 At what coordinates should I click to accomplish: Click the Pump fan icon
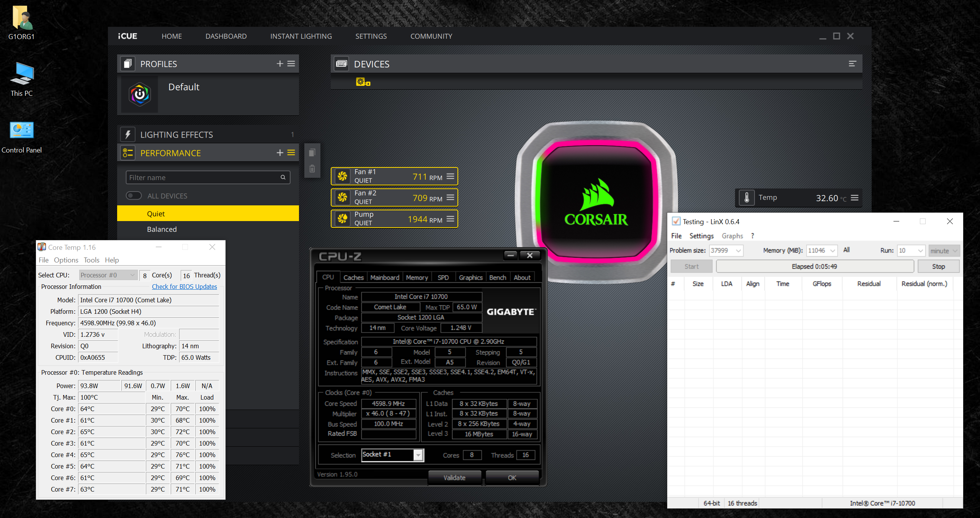click(342, 218)
